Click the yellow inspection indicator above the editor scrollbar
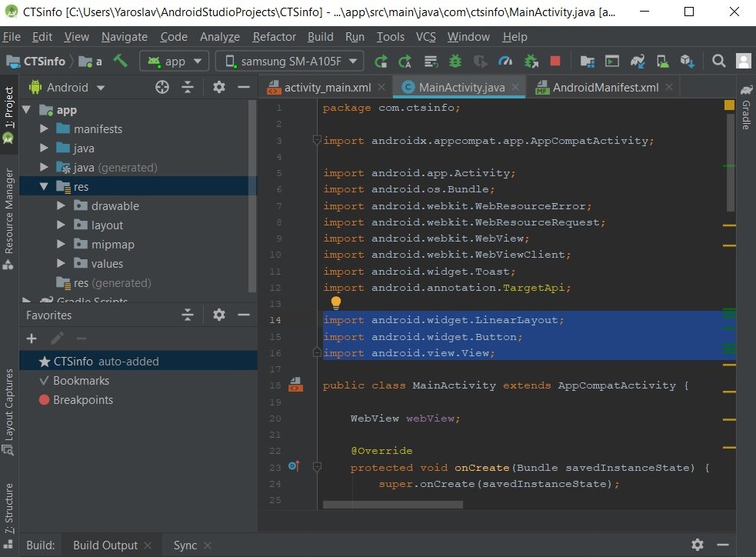Screen dimensions: 756x557 pyautogui.click(x=729, y=105)
